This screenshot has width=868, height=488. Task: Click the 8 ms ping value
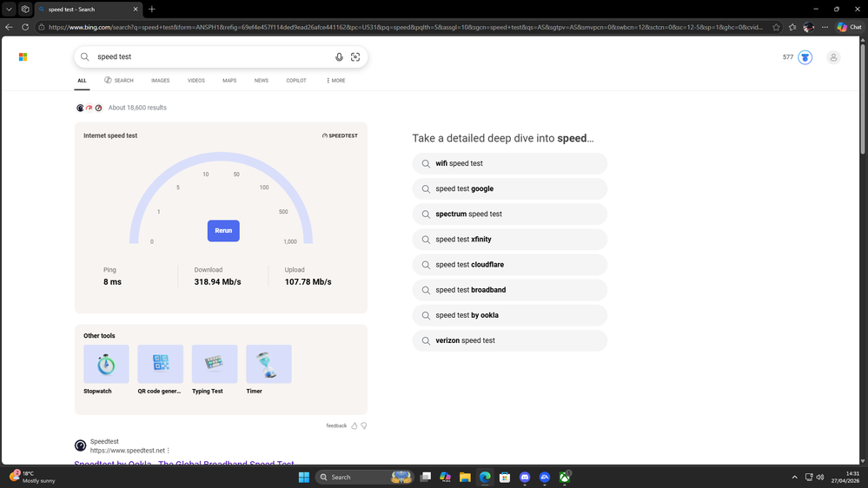pos(112,281)
